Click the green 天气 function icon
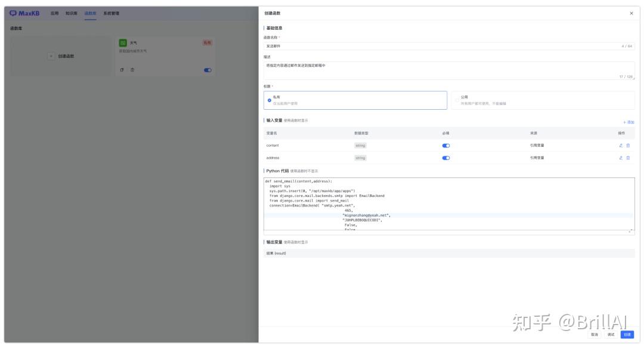644x349 pixels. [x=123, y=43]
